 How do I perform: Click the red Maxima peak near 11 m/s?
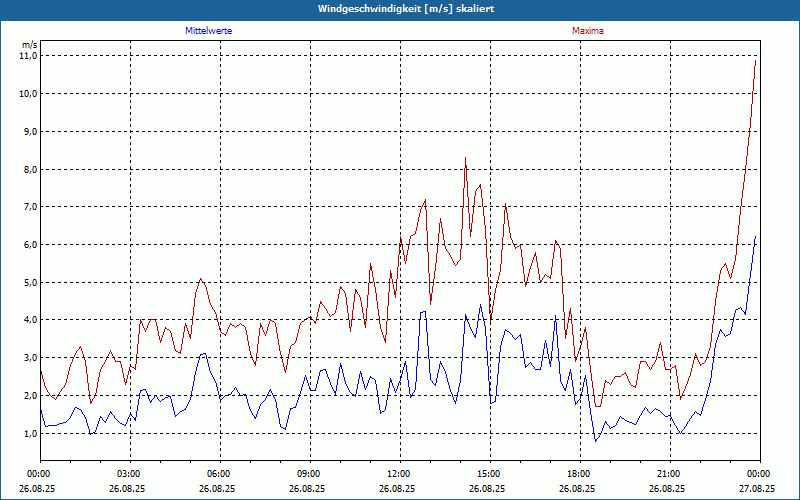(755, 61)
